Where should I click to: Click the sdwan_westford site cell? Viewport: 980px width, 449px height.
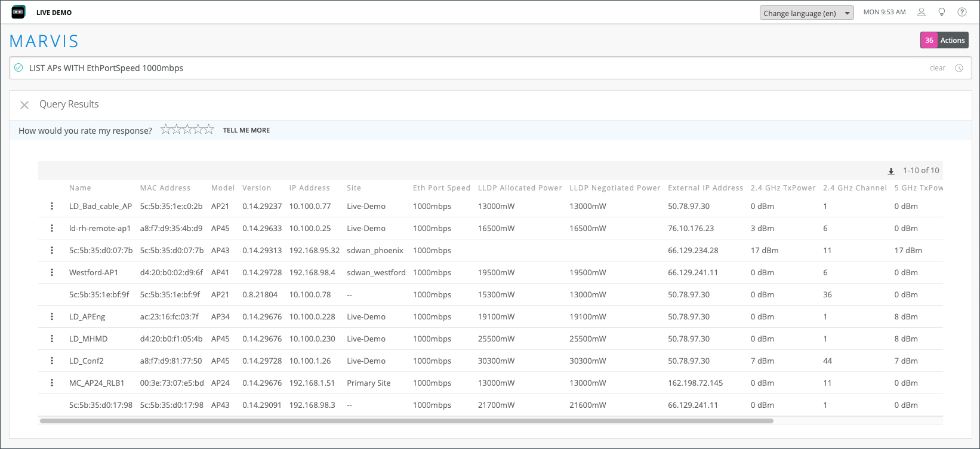(x=376, y=272)
